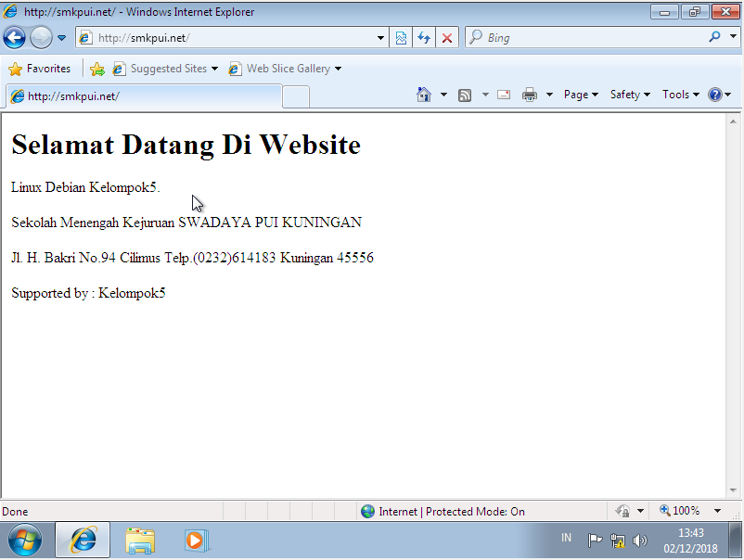Expand the address bar history list
This screenshot has height=560, width=744.
click(378, 37)
